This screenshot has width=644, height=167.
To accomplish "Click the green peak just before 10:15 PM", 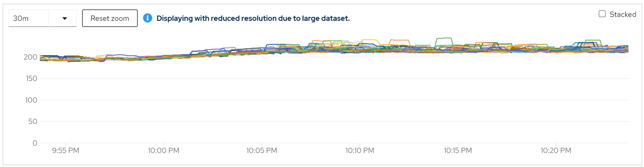I will click(x=444, y=38).
